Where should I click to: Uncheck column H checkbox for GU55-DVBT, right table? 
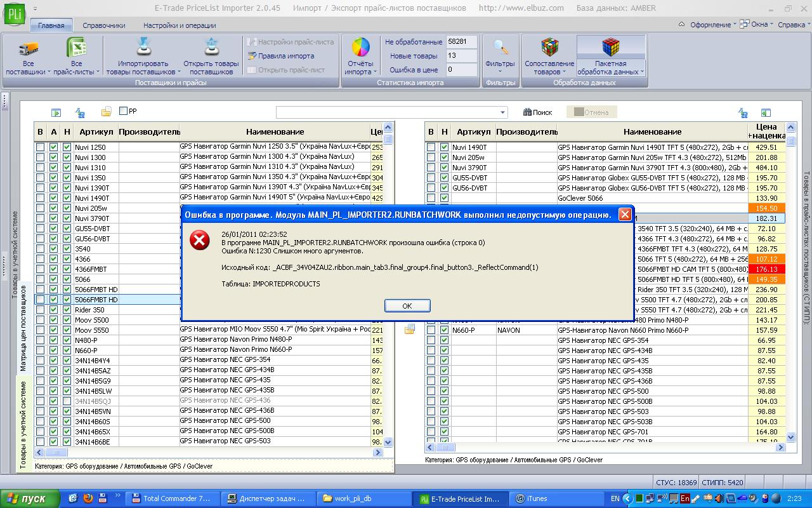[x=444, y=178]
